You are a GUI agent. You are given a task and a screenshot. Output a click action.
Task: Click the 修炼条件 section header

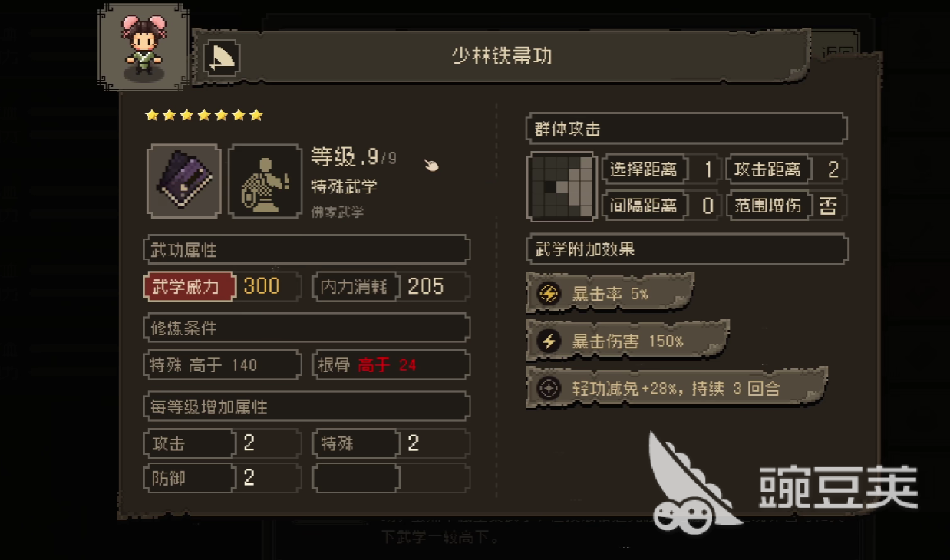pyautogui.click(x=307, y=328)
